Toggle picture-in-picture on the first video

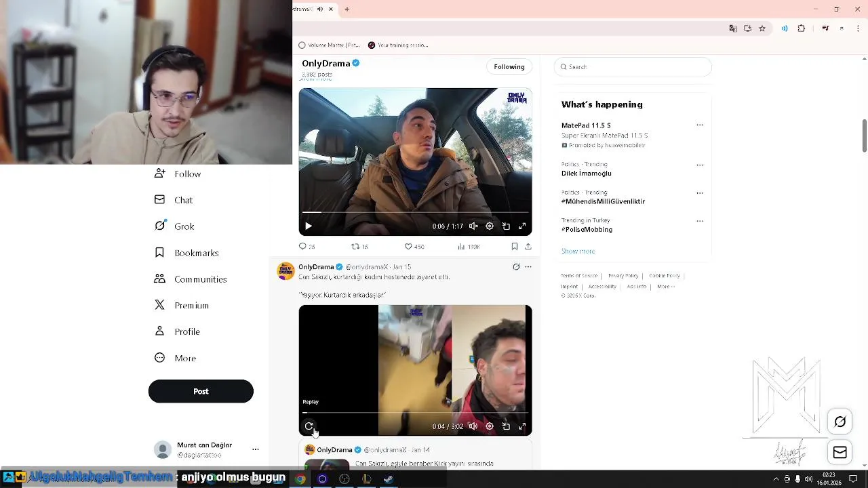(506, 226)
